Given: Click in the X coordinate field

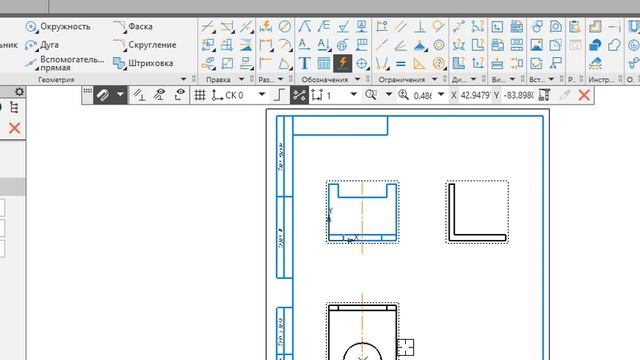Looking at the screenshot, I should click(475, 95).
